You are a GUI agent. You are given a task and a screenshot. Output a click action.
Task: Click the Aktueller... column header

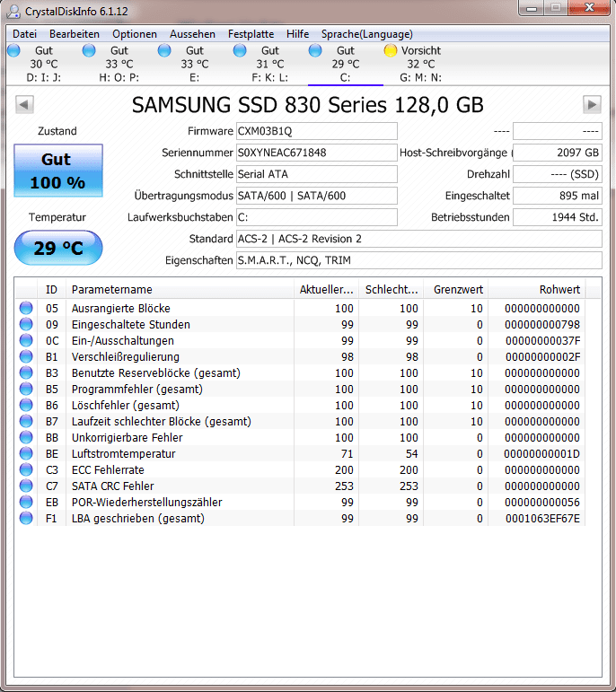[x=326, y=290]
